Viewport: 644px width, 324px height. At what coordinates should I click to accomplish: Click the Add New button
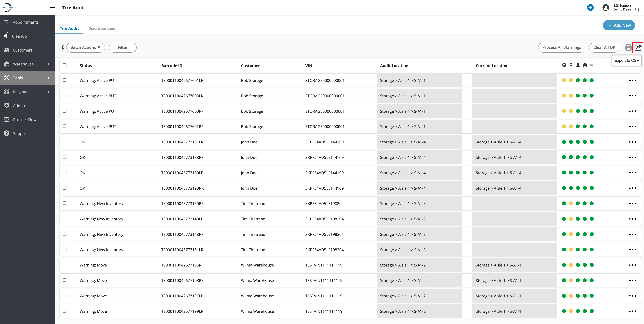pos(619,25)
